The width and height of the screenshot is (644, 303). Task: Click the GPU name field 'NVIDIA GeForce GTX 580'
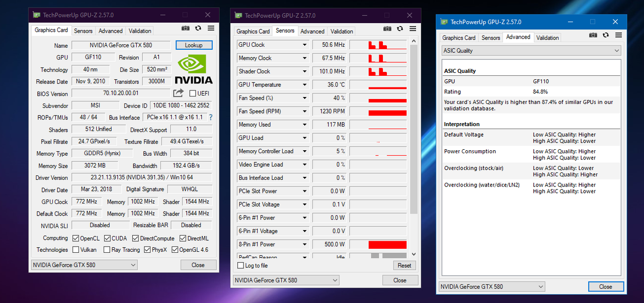tap(121, 45)
